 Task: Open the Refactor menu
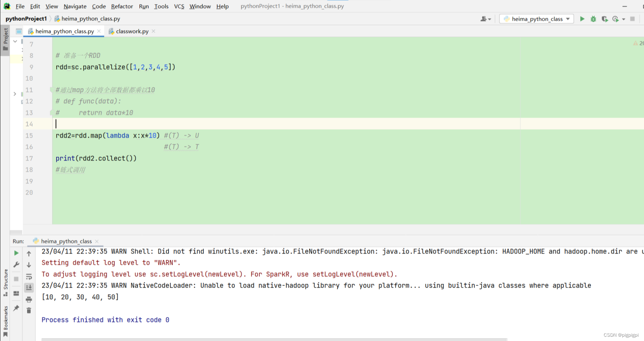point(122,6)
